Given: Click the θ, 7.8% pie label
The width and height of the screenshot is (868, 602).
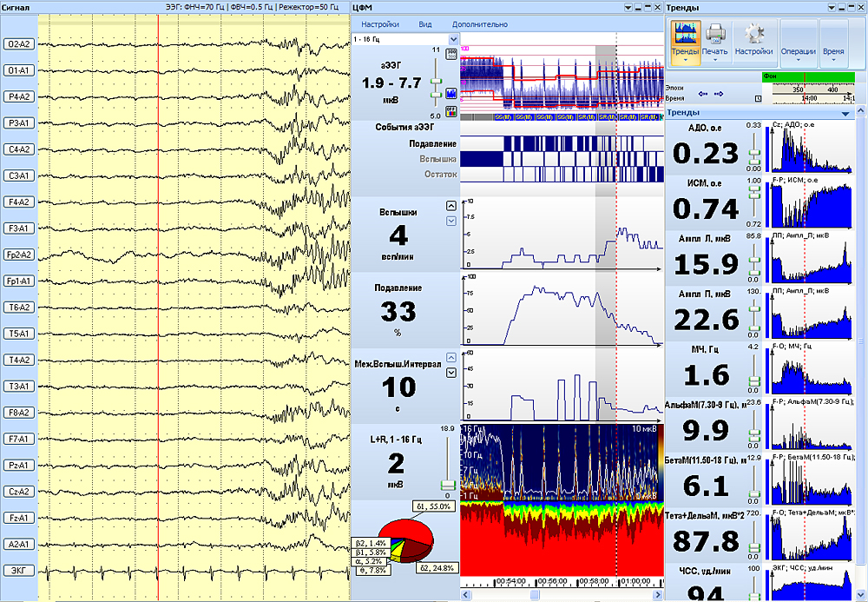Looking at the screenshot, I should [373, 570].
